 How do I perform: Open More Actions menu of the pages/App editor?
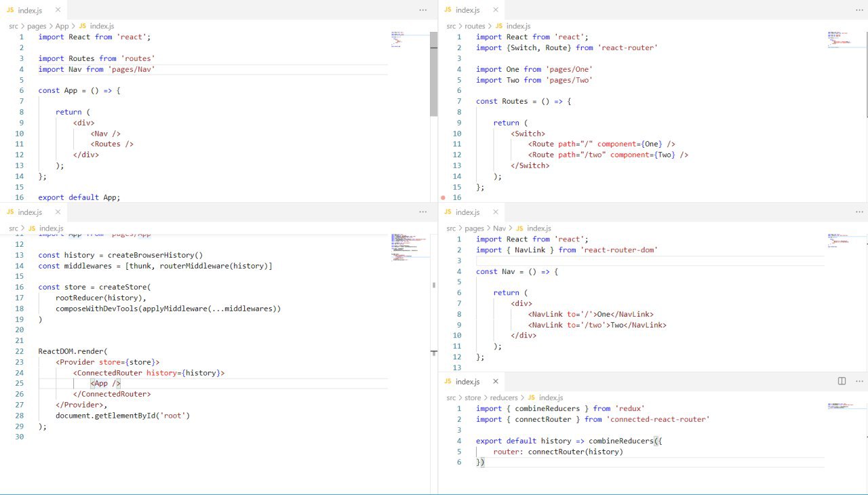point(423,10)
